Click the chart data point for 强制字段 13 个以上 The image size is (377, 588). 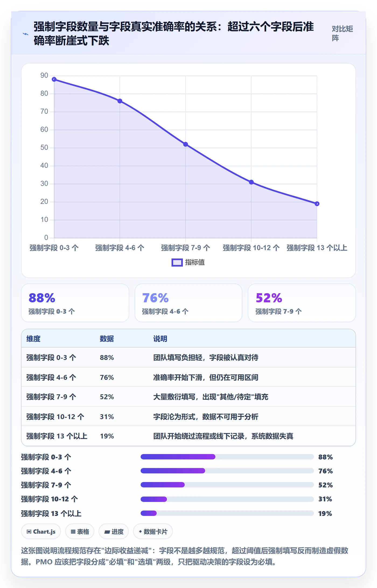coord(317,204)
